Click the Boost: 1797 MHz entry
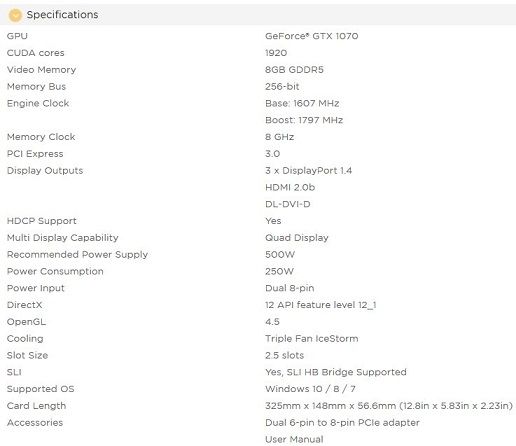Viewport: 516px width, 446px height. coord(304,120)
